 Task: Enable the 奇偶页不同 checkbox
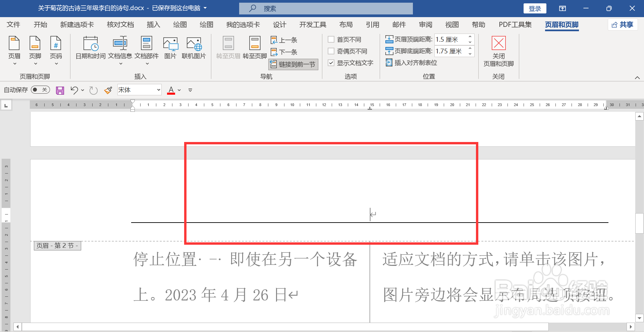pos(331,51)
